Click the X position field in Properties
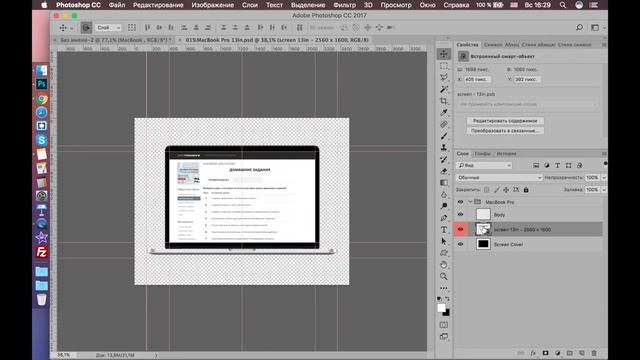 point(478,80)
